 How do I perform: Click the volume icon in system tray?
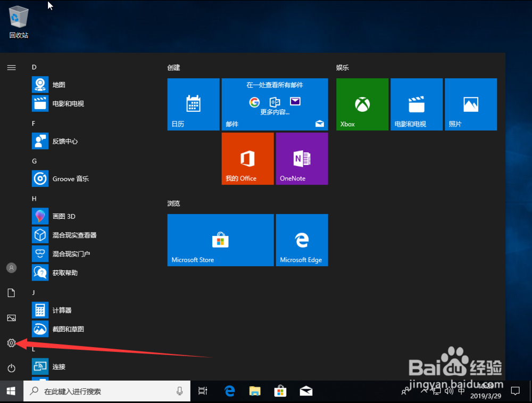[449, 391]
